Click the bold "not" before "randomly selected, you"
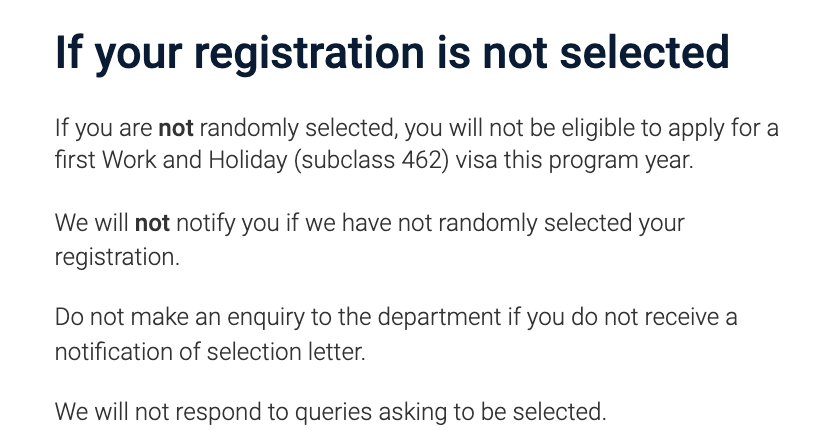Viewport: 815px width, 430px height. coord(175,129)
